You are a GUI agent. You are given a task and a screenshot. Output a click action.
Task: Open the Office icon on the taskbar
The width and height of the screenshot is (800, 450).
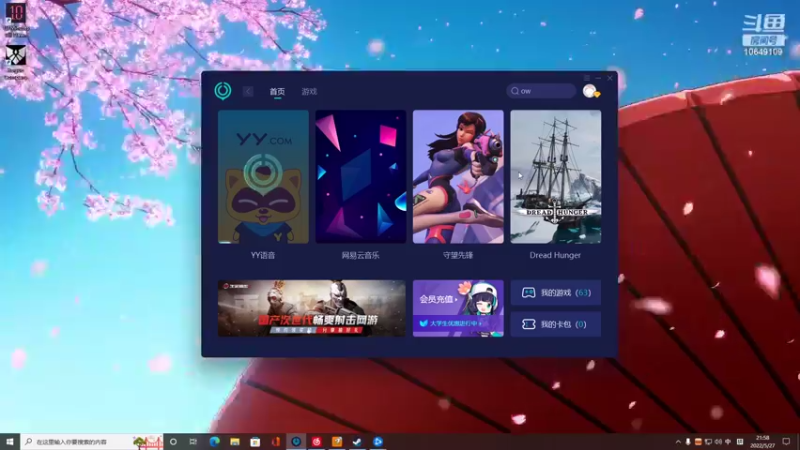276,441
